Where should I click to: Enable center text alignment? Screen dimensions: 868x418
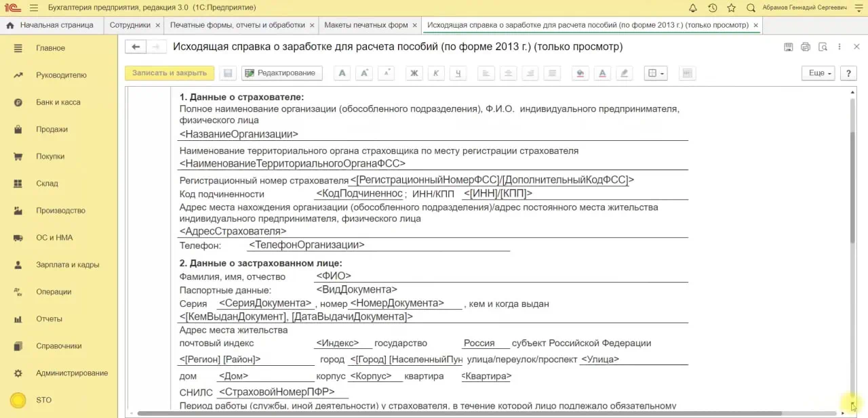(508, 72)
